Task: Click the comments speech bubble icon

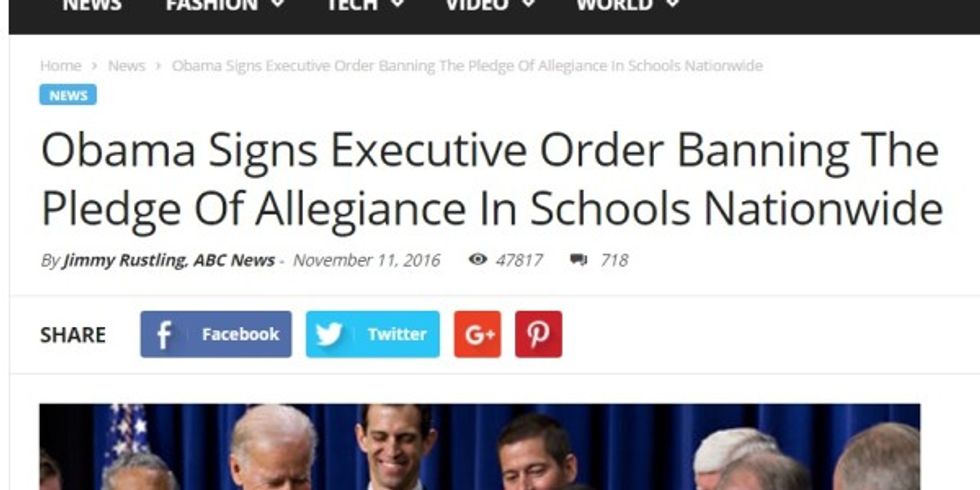Action: pos(579,259)
